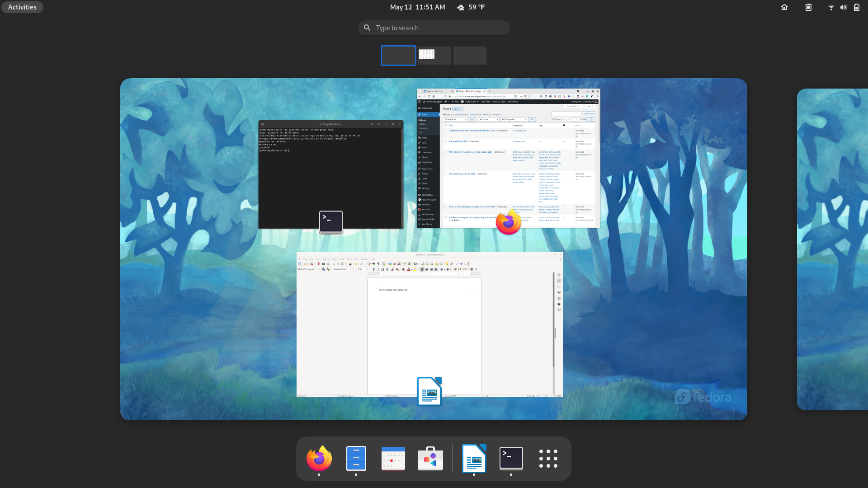The width and height of the screenshot is (868, 488).
Task: Open the Software store in the dock
Action: pos(430,459)
